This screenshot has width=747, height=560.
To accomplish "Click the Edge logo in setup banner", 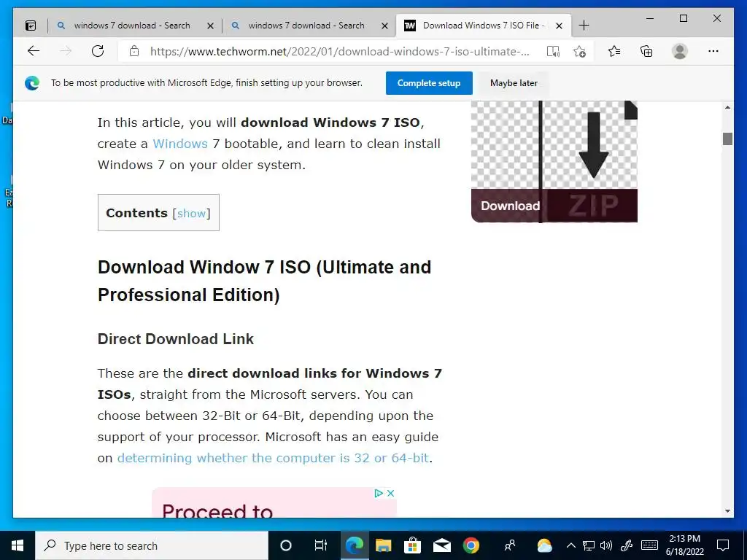I will click(x=32, y=83).
